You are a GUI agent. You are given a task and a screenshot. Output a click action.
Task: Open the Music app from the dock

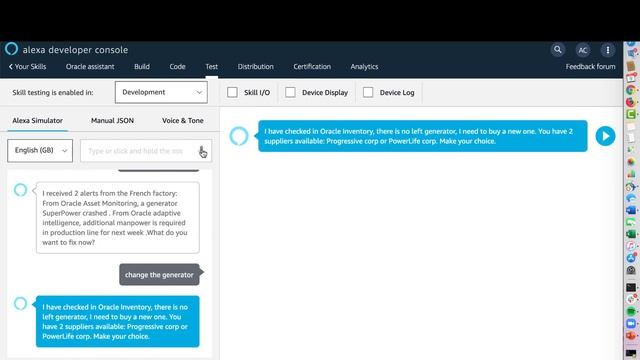coord(631,246)
